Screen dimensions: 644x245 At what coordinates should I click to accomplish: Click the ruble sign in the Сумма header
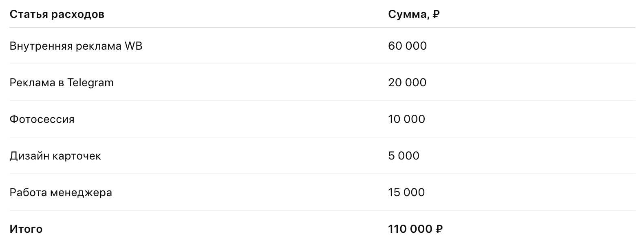pos(436,15)
